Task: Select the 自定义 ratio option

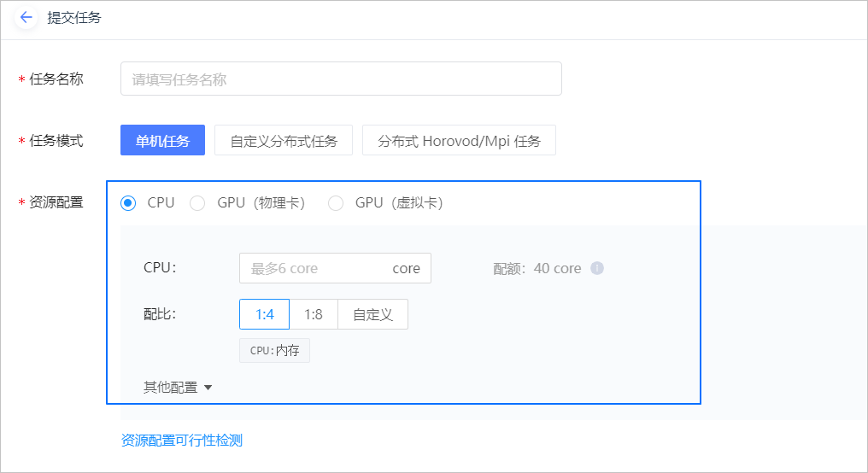Action: [372, 314]
